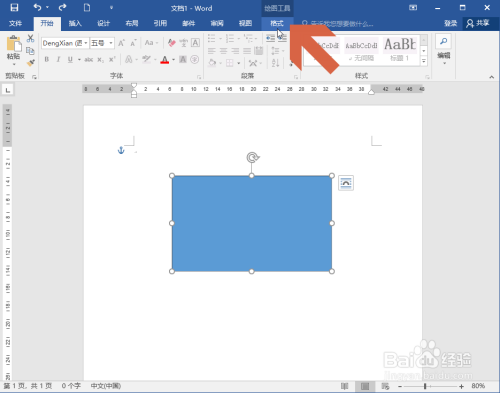Screen dimensions: 500x393
Task: Click the red Font Color A swatch
Action: point(165,60)
